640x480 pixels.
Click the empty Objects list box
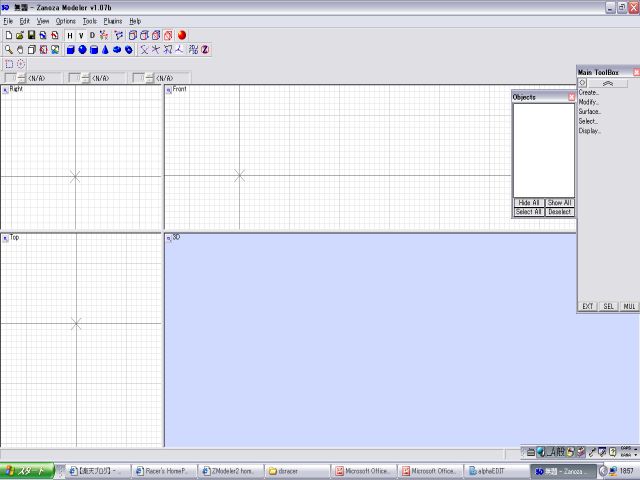[544, 150]
